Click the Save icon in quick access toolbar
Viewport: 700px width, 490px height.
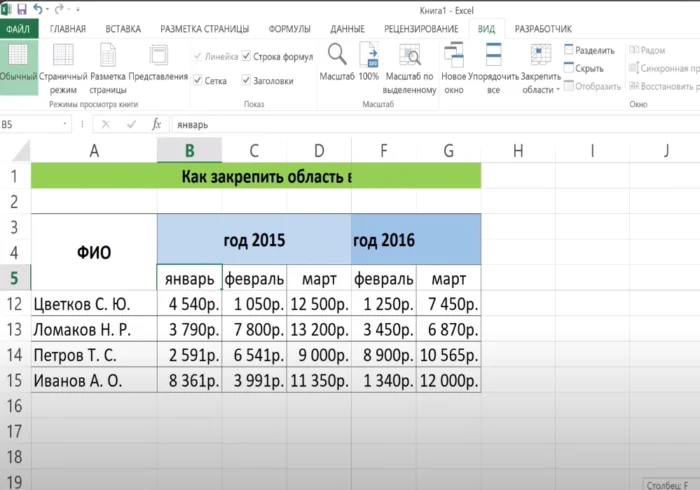24,9
